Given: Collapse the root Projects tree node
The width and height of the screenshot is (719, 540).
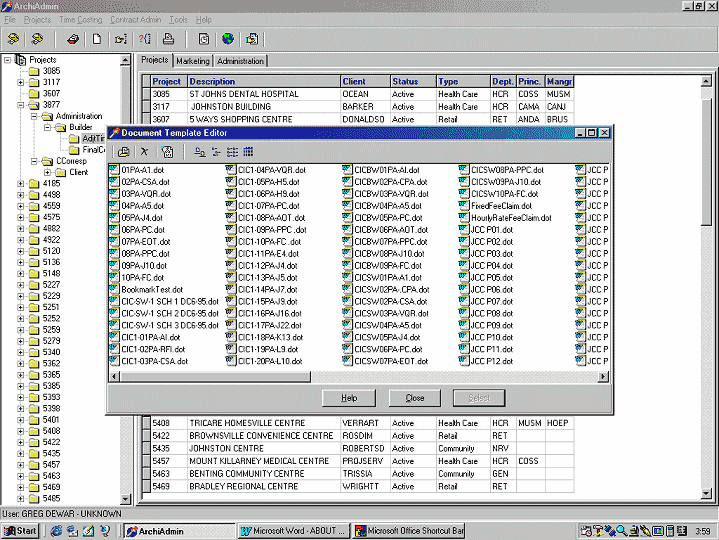Looking at the screenshot, I should point(7,60).
